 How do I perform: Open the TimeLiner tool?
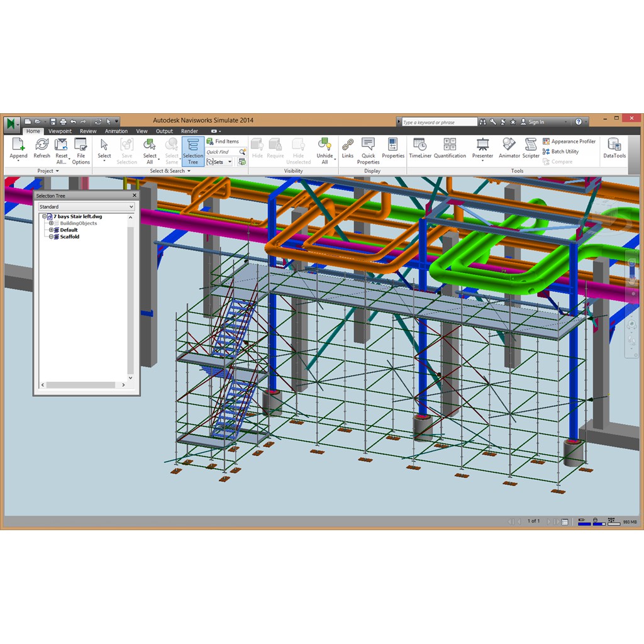420,148
